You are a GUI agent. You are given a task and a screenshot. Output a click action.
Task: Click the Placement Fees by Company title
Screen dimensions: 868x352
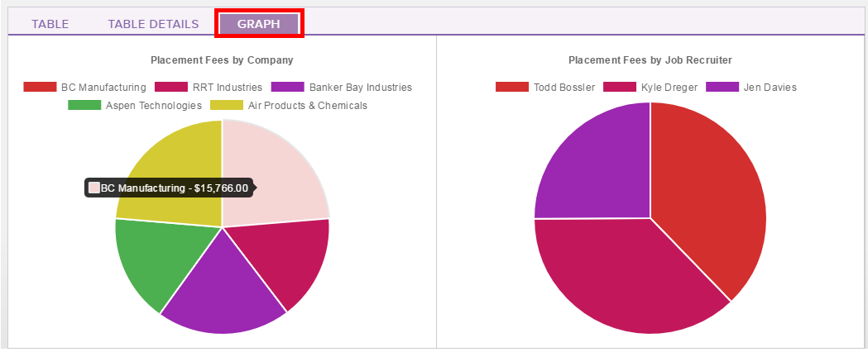(222, 59)
